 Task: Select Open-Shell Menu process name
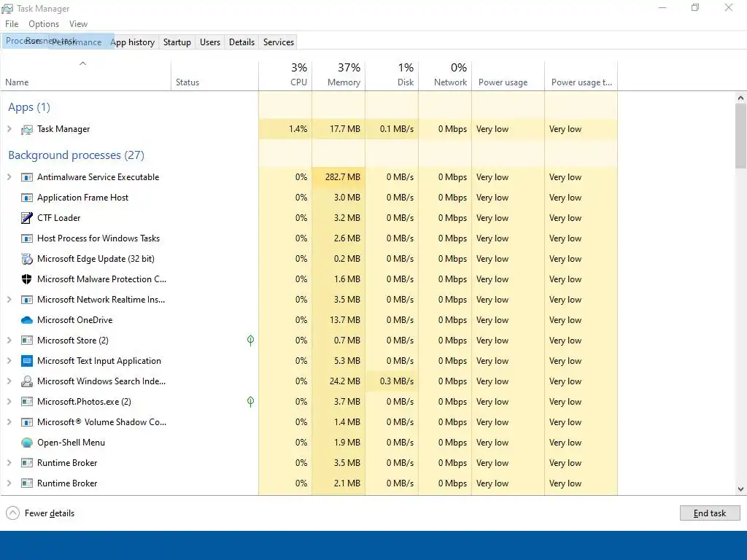(71, 443)
